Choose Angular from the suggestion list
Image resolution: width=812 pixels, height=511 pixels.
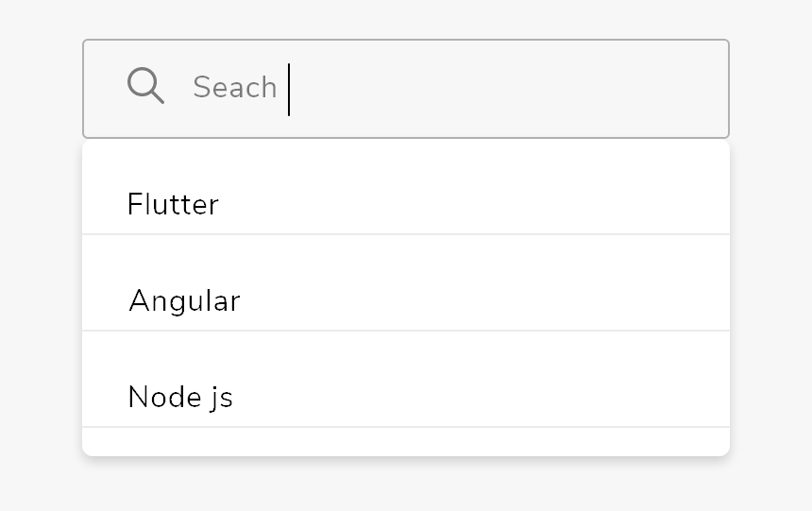406,282
